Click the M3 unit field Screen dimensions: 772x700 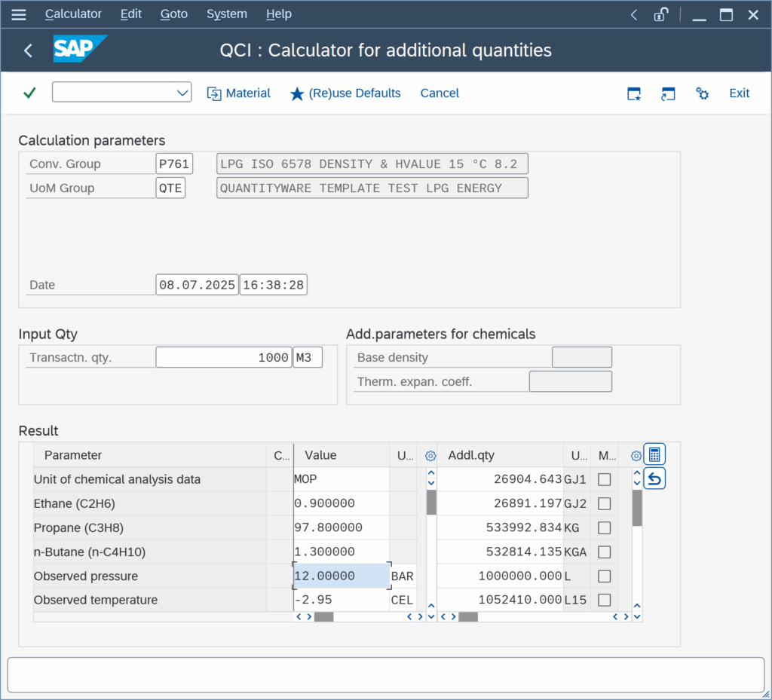tap(308, 357)
